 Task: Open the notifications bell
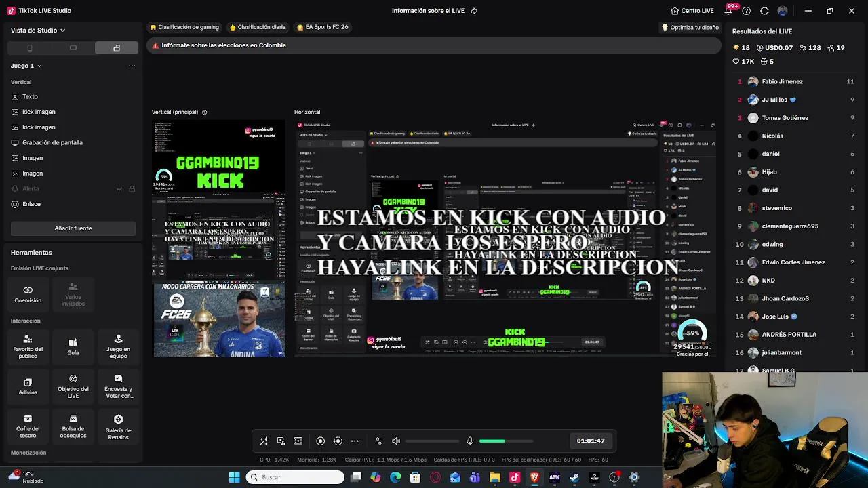[730, 11]
